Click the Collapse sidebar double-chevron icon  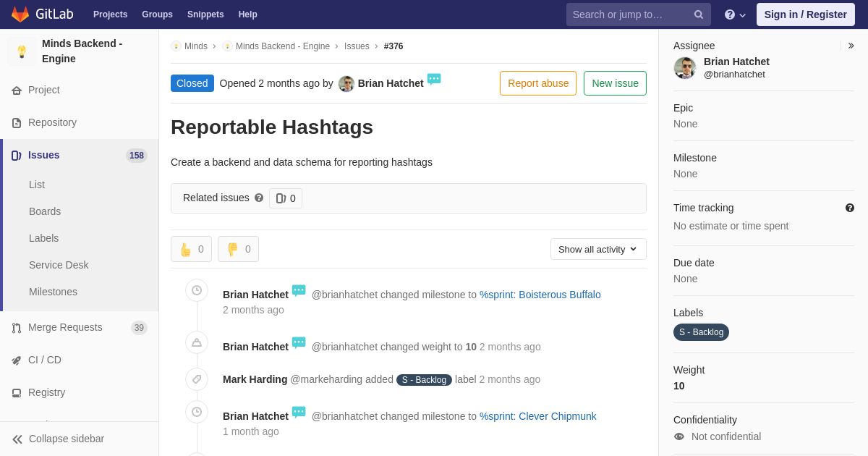click(x=17, y=439)
